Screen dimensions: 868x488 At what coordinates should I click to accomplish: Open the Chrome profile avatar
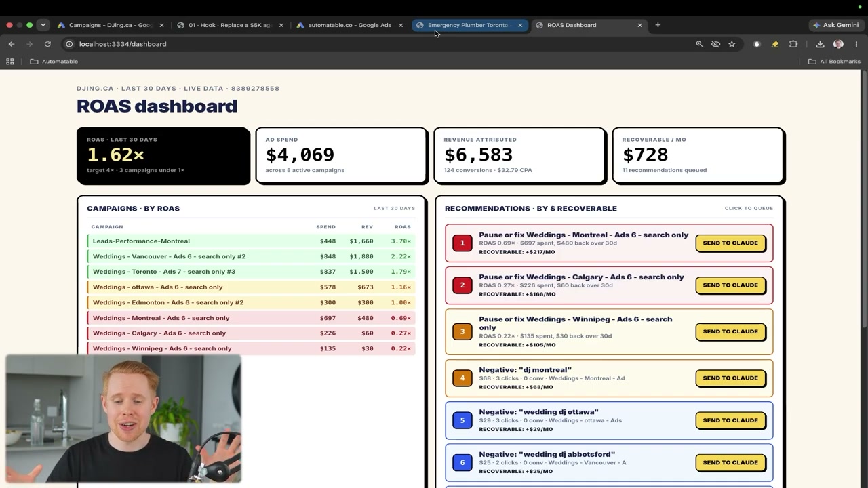pyautogui.click(x=838, y=44)
